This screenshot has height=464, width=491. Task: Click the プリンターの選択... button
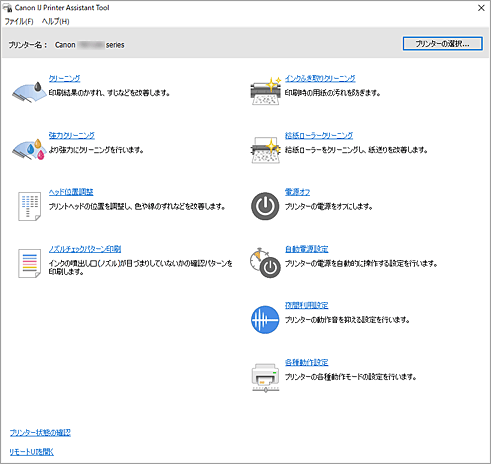(x=442, y=44)
